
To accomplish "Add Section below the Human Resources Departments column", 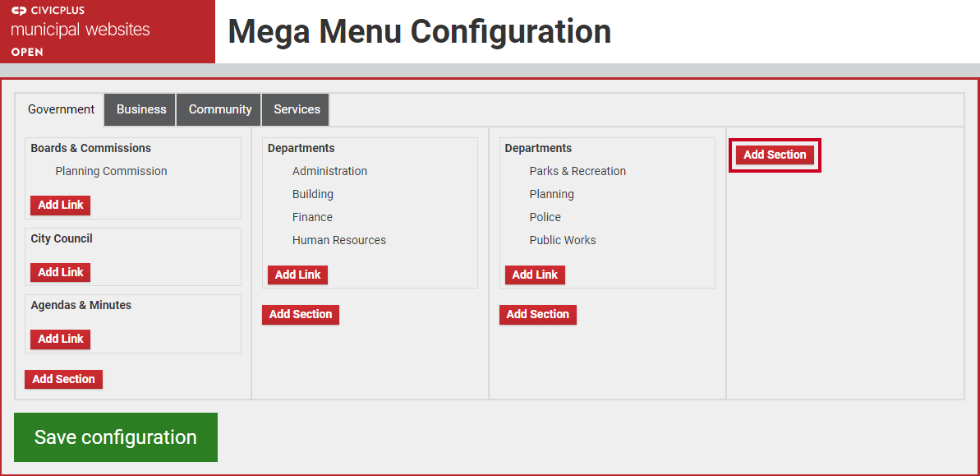I will tap(301, 315).
